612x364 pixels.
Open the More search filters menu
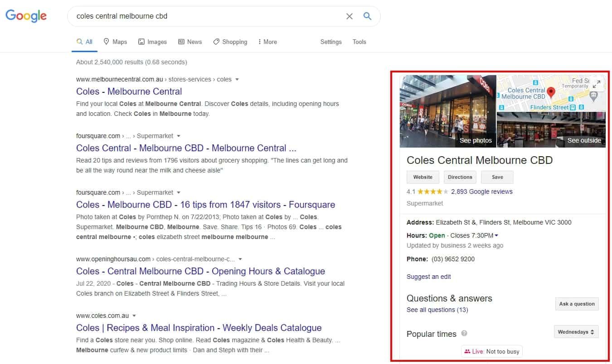coord(267,42)
